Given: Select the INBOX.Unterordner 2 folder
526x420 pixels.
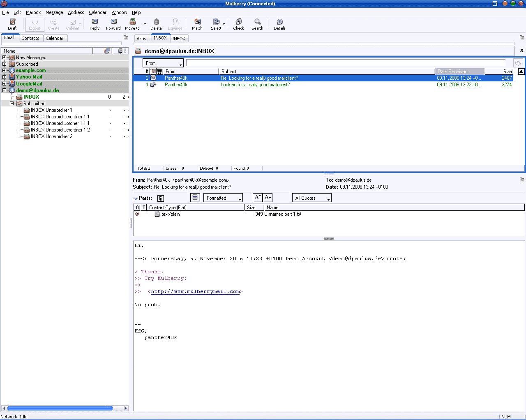Looking at the screenshot, I should click(x=51, y=136).
